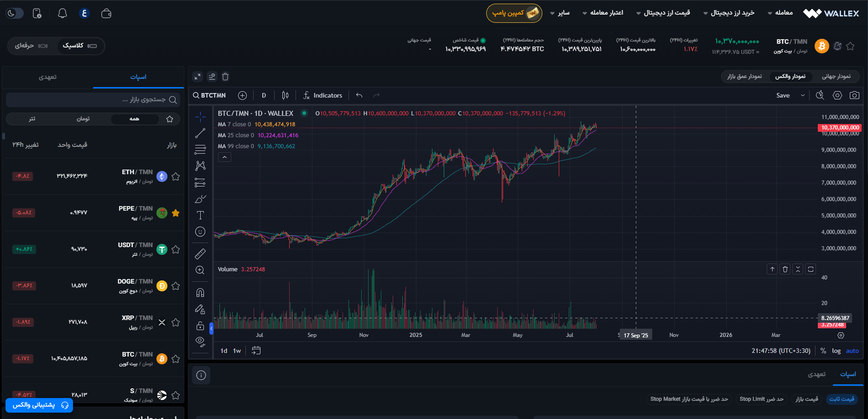Viewport: 868px width, 419px height.
Task: Open the orders clipboard icon in header
Action: pyautogui.click(x=37, y=13)
